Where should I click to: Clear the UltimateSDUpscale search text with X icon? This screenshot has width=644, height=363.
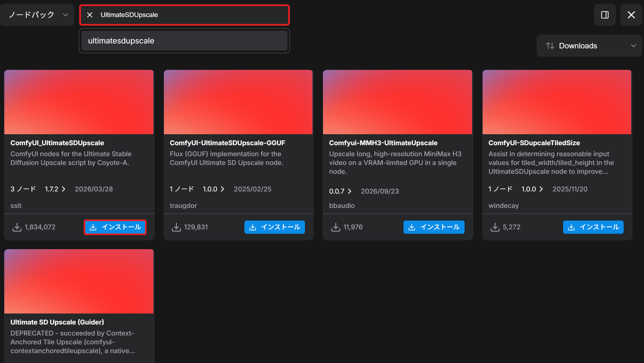tap(90, 15)
